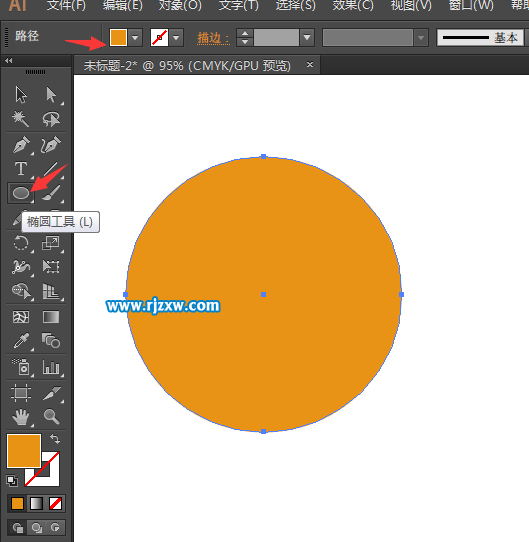Open the 效果(C) menu
529x542 pixels.
click(353, 5)
